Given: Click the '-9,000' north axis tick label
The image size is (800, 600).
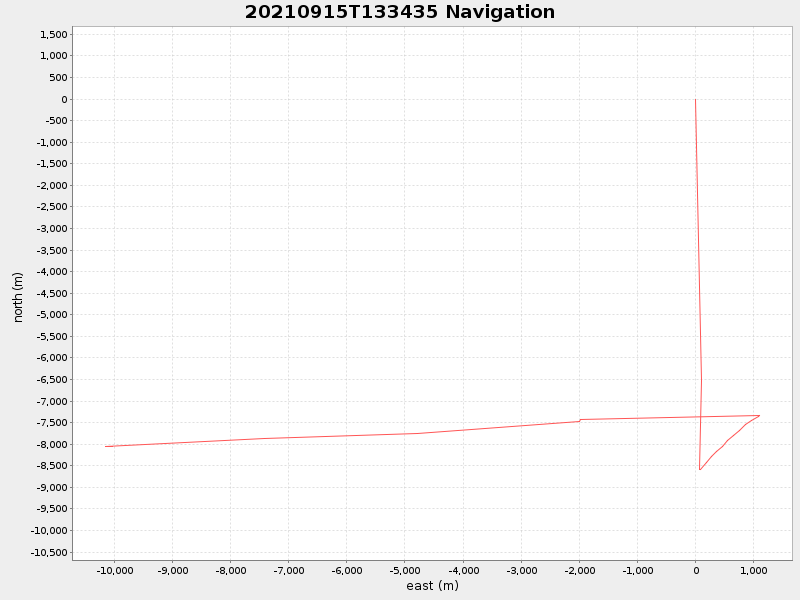Looking at the screenshot, I should (x=52, y=488).
